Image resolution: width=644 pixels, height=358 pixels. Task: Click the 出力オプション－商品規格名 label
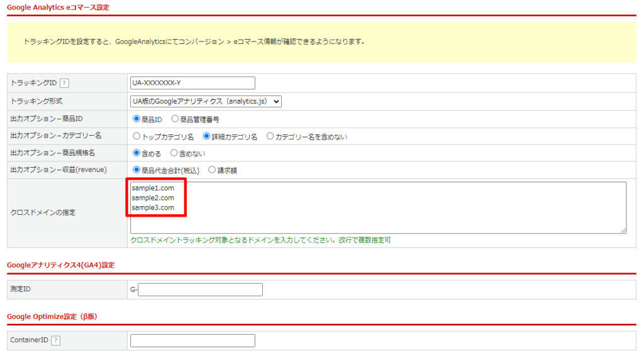tap(53, 153)
